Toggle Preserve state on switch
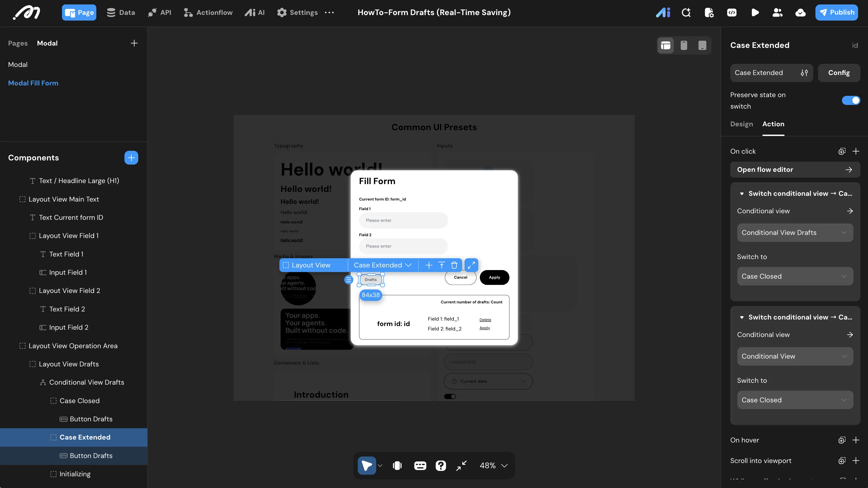Screen dimensions: 868x488 [x=851, y=101]
